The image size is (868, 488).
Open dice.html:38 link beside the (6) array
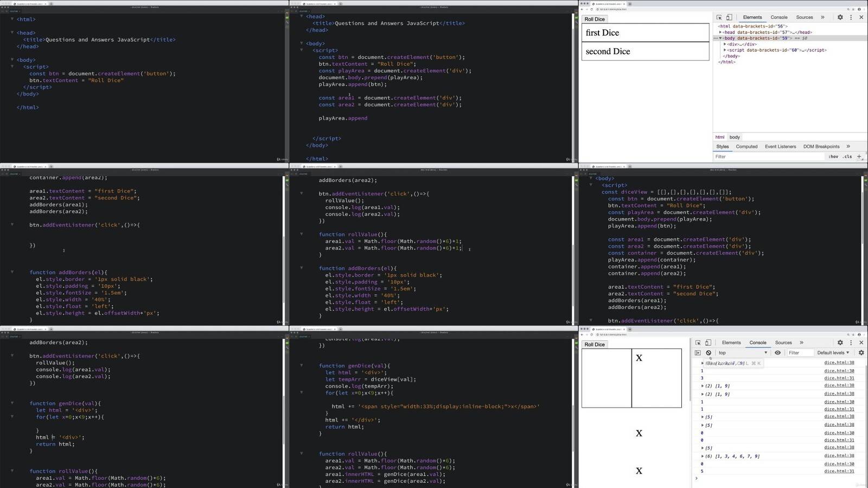click(839, 456)
